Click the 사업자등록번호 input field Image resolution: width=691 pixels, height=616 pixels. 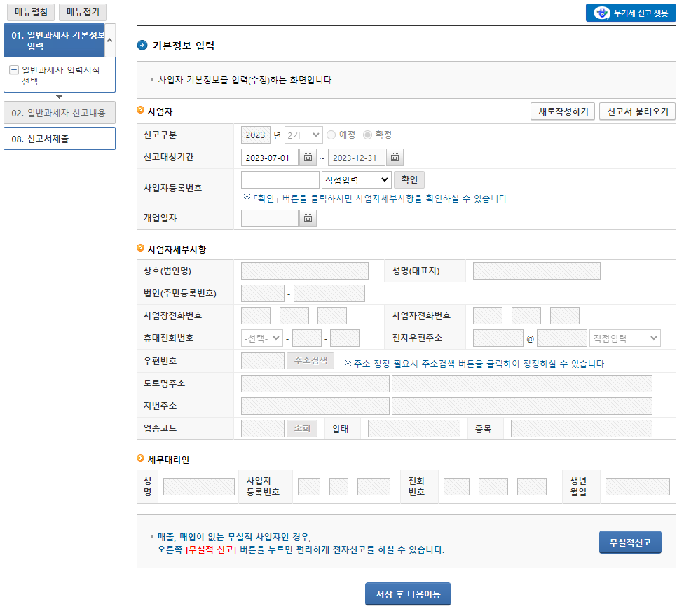(279, 180)
